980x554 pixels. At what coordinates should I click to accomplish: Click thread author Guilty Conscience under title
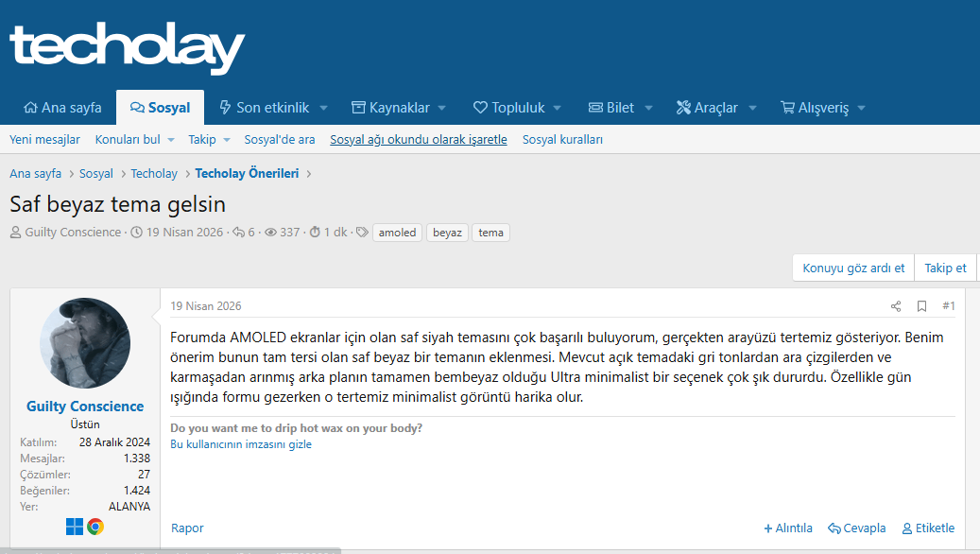pyautogui.click(x=73, y=232)
